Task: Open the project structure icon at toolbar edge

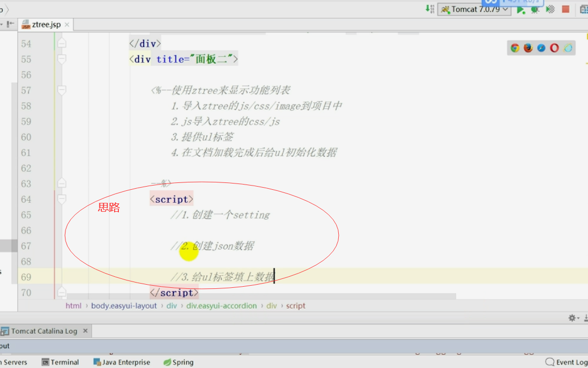Action: (584, 10)
